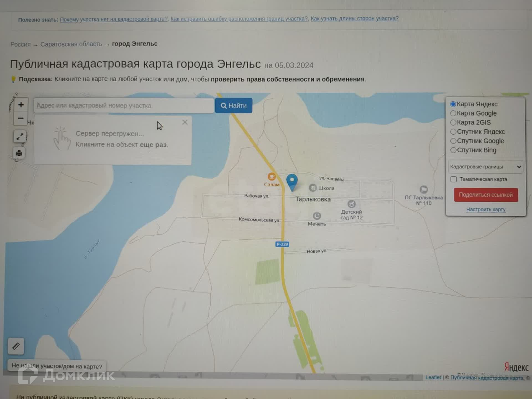Click the Найти search button
532x399 pixels.
click(234, 106)
